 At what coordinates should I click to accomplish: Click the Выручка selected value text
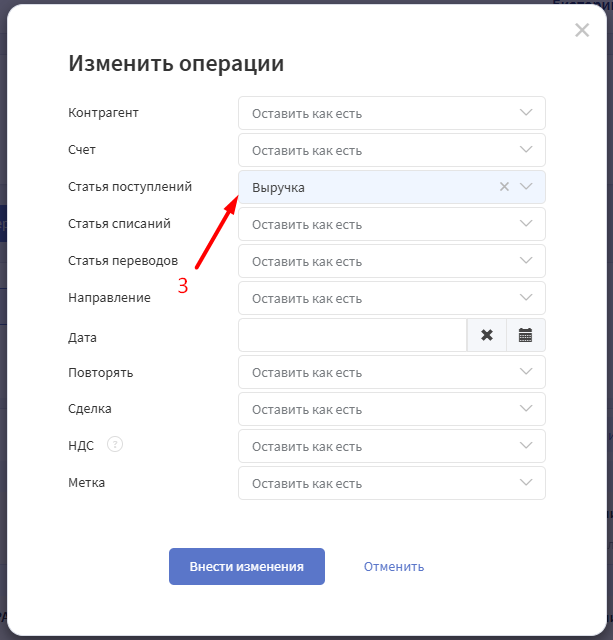(279, 187)
